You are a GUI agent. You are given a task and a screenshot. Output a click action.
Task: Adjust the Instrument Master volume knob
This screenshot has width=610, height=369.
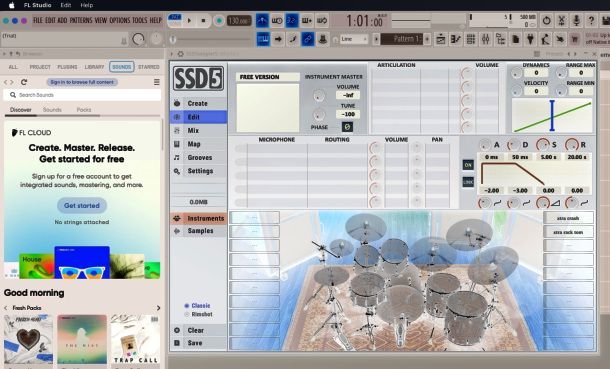(319, 96)
